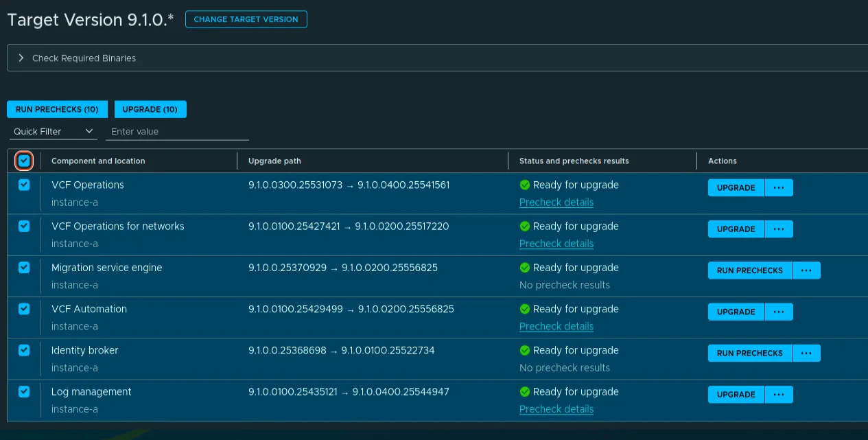Viewport: 868px width, 440px height.
Task: Click green status icon for VCF Operations
Action: point(525,185)
